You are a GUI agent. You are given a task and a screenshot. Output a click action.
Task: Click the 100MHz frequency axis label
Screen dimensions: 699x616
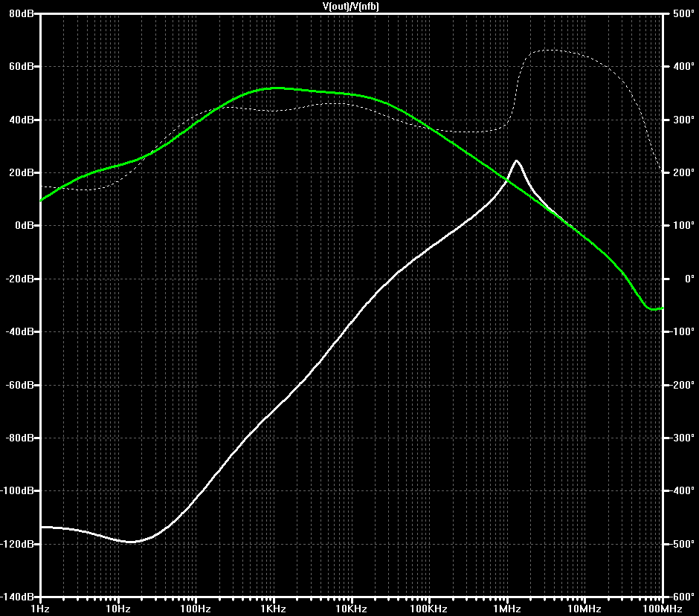(x=663, y=609)
